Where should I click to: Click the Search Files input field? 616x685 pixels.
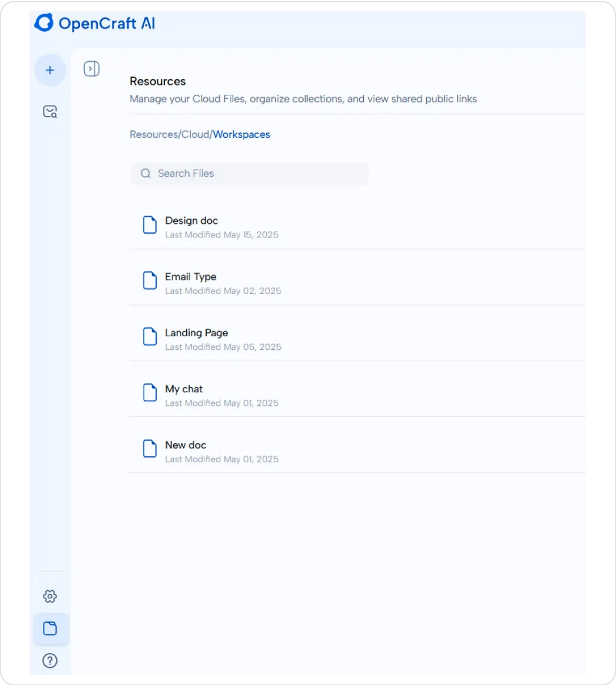(247, 174)
